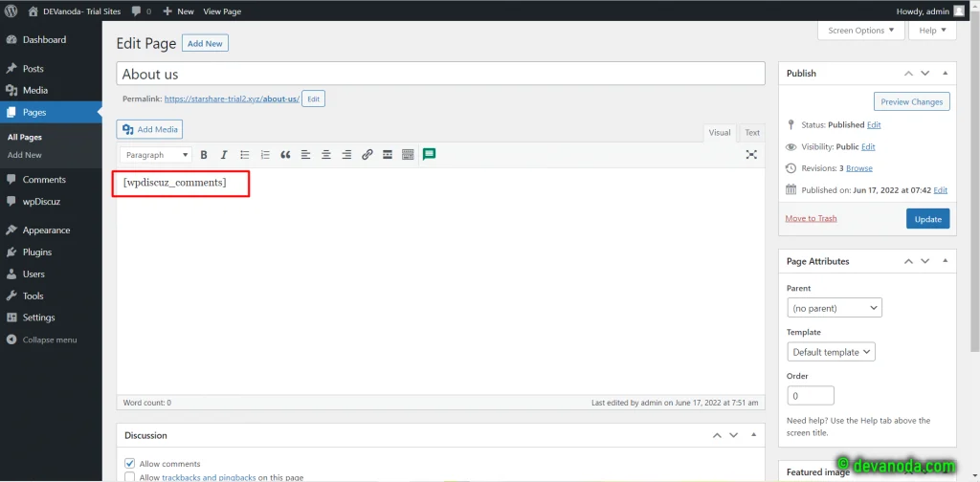
Task: Open Posts in the sidebar
Action: (51, 69)
